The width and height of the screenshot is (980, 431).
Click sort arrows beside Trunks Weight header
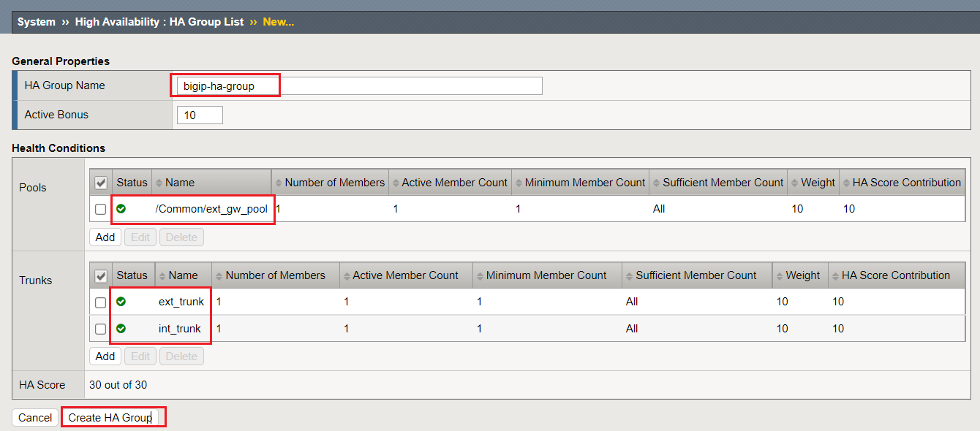tap(780, 275)
